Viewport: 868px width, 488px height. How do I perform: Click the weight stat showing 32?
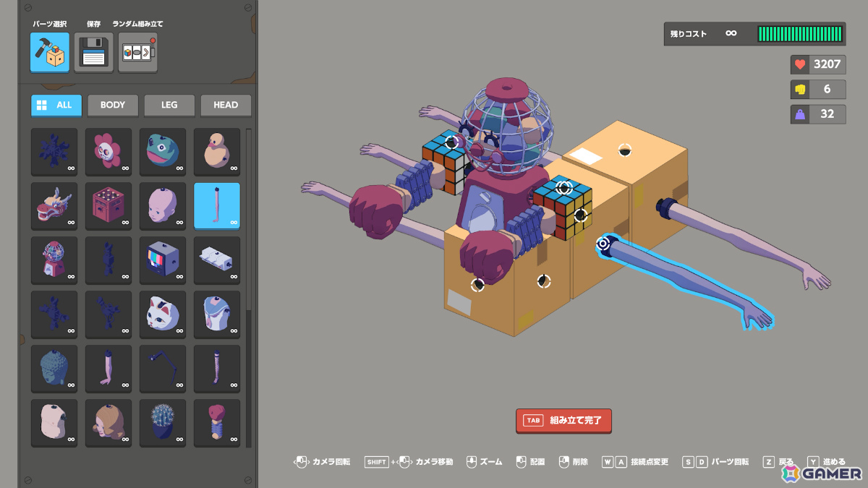(x=817, y=114)
